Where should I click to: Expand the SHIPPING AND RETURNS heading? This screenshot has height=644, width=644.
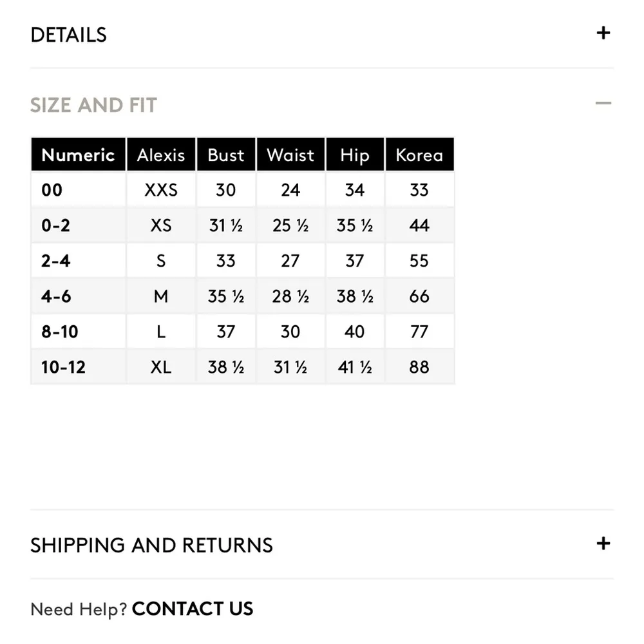(152, 545)
